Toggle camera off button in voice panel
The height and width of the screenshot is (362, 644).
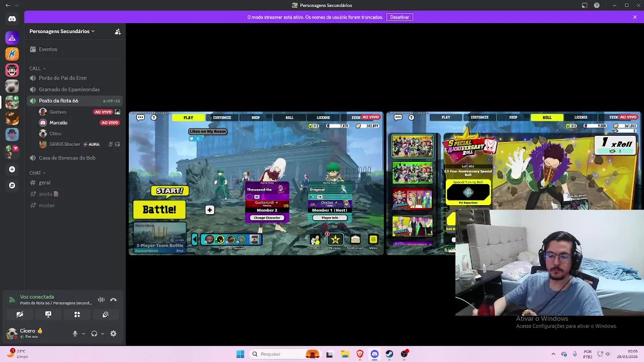[x=20, y=314]
